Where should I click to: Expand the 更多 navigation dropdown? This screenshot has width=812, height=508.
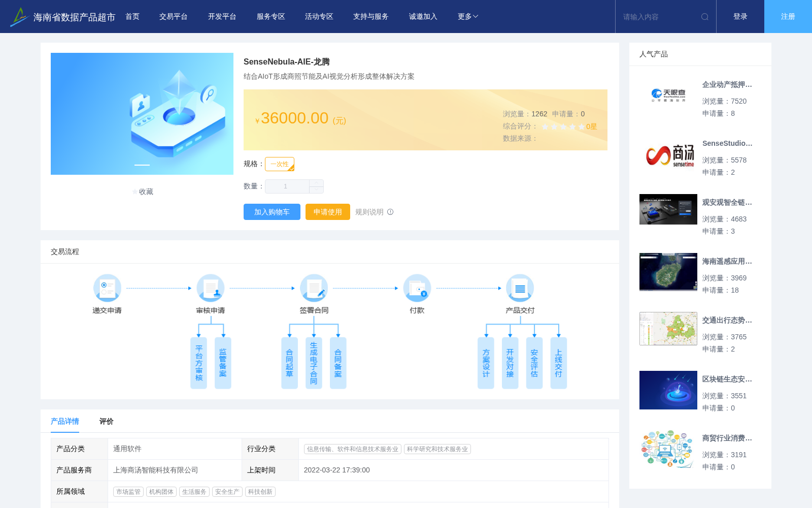coord(468,17)
